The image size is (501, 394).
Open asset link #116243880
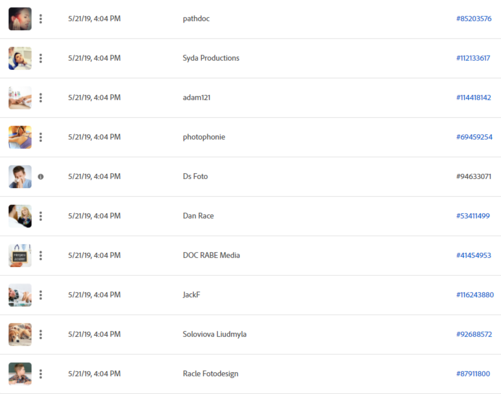click(x=475, y=295)
